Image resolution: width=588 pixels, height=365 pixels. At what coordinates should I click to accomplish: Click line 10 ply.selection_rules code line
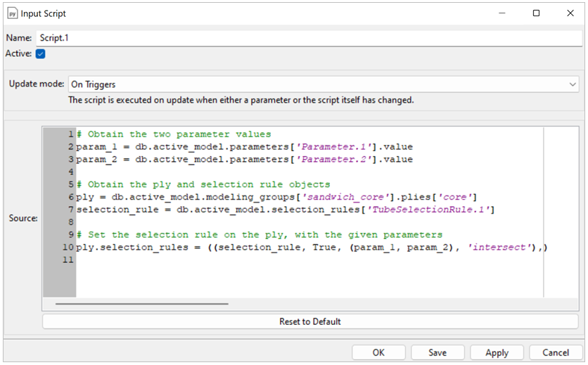(x=309, y=248)
